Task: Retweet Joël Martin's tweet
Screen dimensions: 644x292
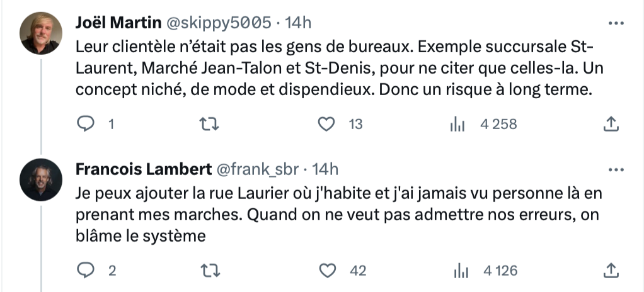Action: click(x=209, y=124)
